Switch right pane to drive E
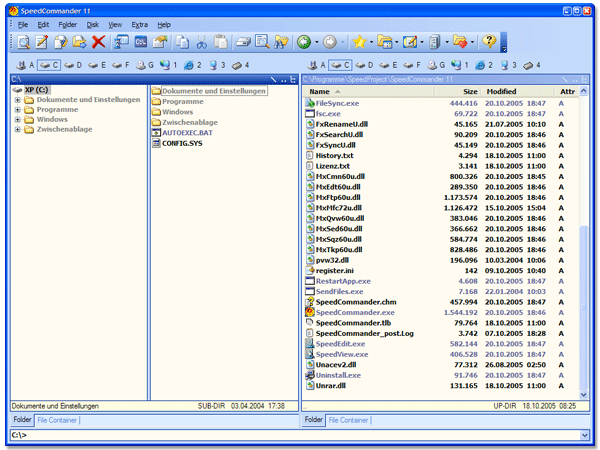600x450 pixels. point(388,65)
